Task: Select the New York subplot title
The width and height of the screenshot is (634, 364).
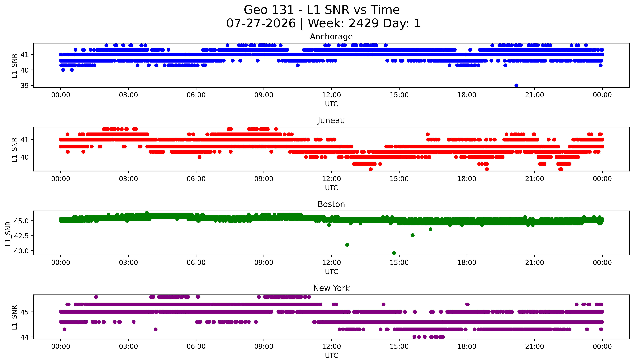Action: point(331,288)
